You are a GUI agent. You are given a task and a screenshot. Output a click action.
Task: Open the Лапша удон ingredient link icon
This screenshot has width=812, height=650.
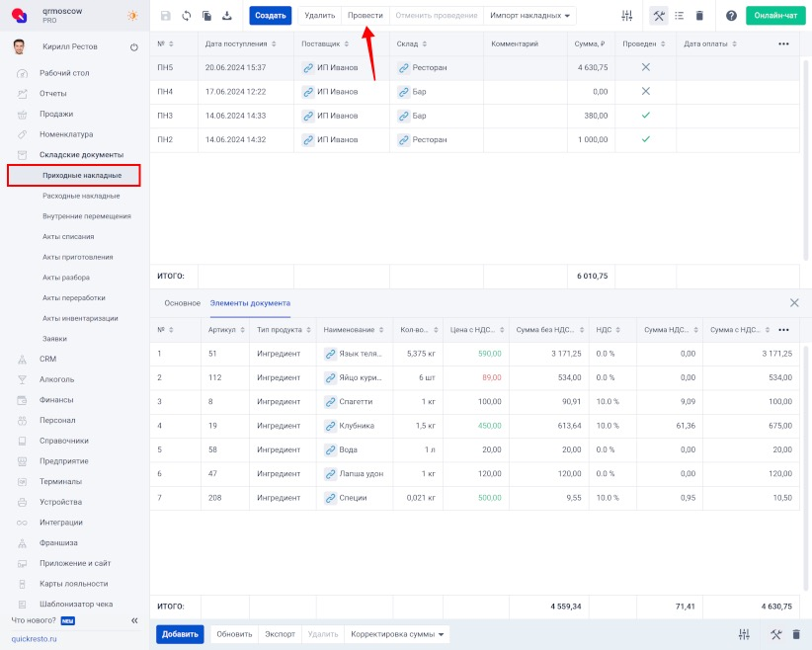click(330, 473)
